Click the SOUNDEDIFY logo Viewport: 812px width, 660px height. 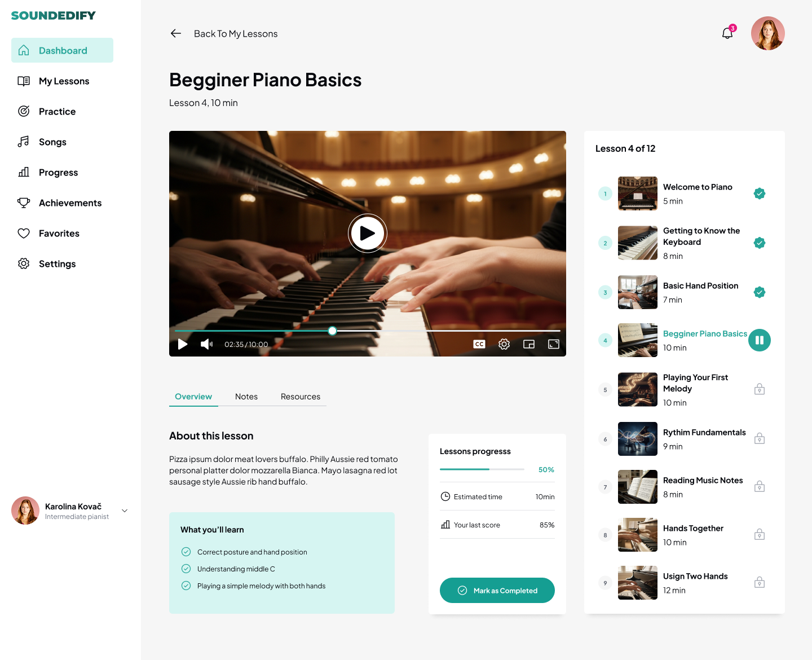(54, 15)
